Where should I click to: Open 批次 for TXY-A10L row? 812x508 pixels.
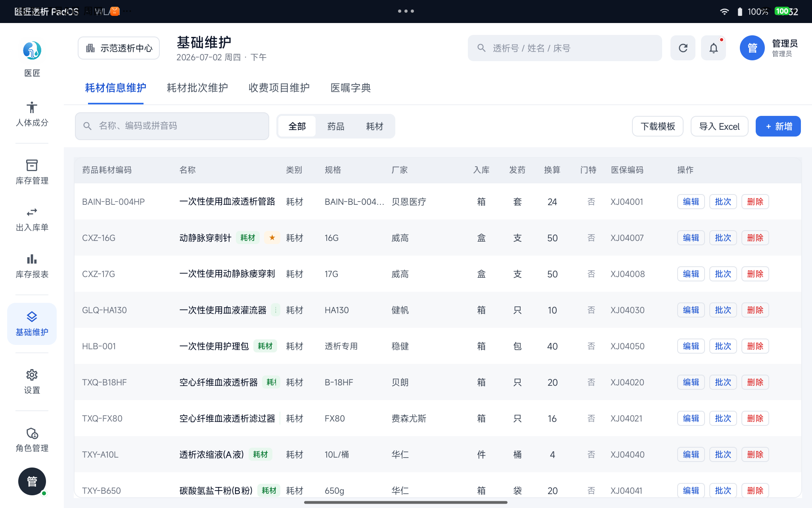point(723,454)
